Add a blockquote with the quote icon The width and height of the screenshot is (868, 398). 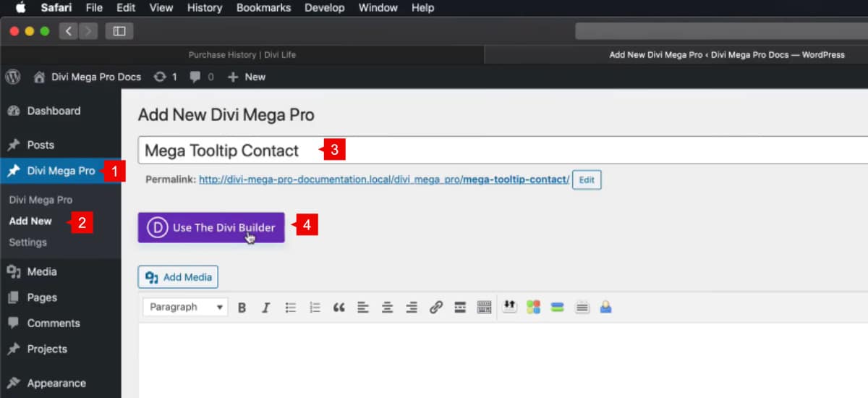coord(339,308)
